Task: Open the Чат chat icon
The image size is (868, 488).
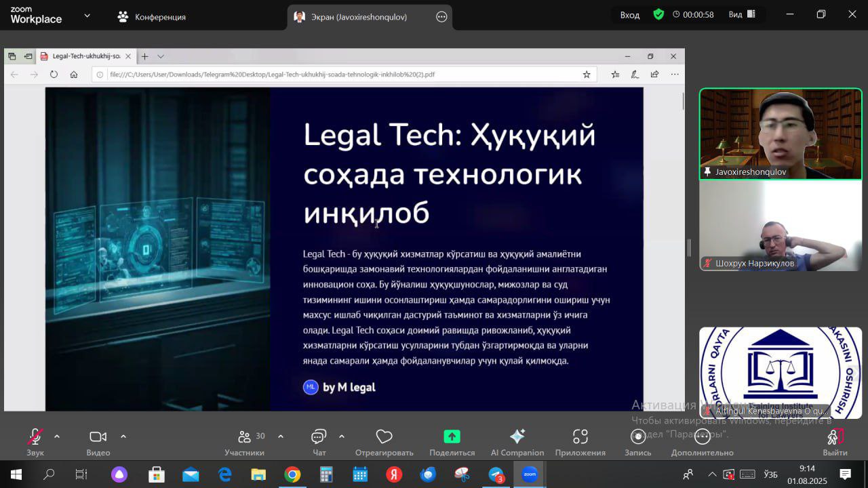Action: click(x=319, y=437)
